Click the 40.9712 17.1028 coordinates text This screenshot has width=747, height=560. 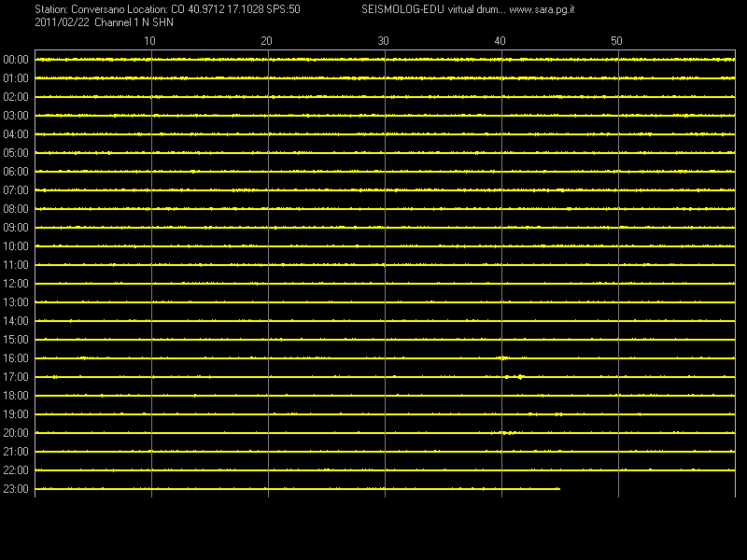click(225, 9)
